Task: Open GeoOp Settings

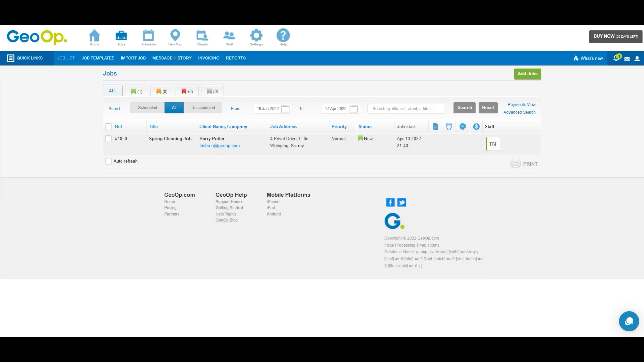Action: 256,37
